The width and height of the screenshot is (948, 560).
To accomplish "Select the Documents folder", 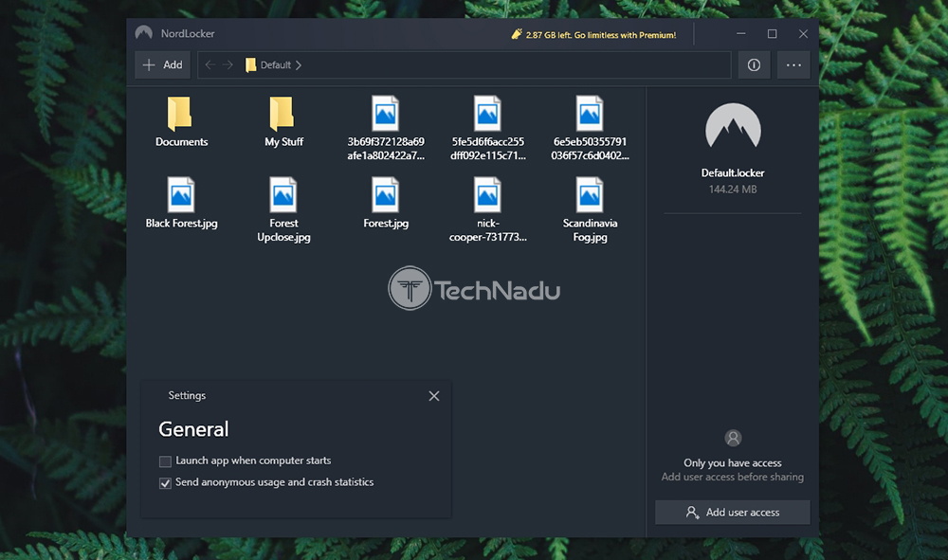I will (x=181, y=121).
